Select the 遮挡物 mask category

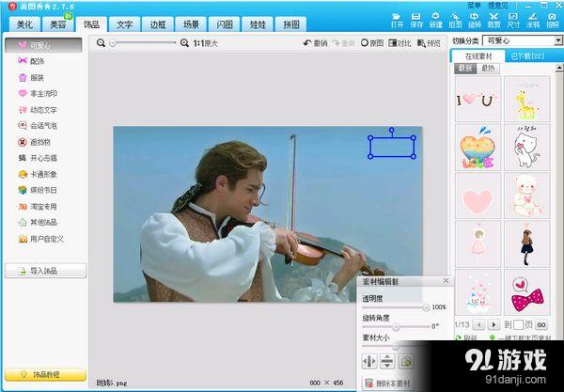click(35, 142)
